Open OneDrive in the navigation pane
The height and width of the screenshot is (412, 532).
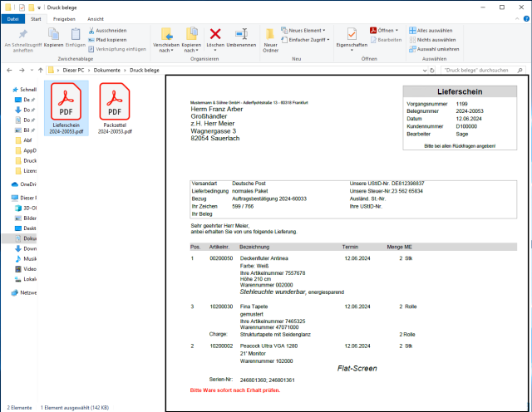point(29,184)
